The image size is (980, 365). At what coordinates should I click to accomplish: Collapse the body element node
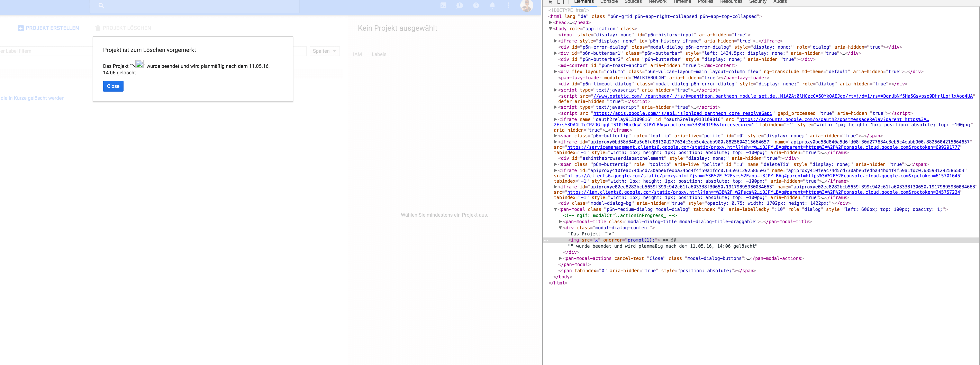pyautogui.click(x=551, y=29)
